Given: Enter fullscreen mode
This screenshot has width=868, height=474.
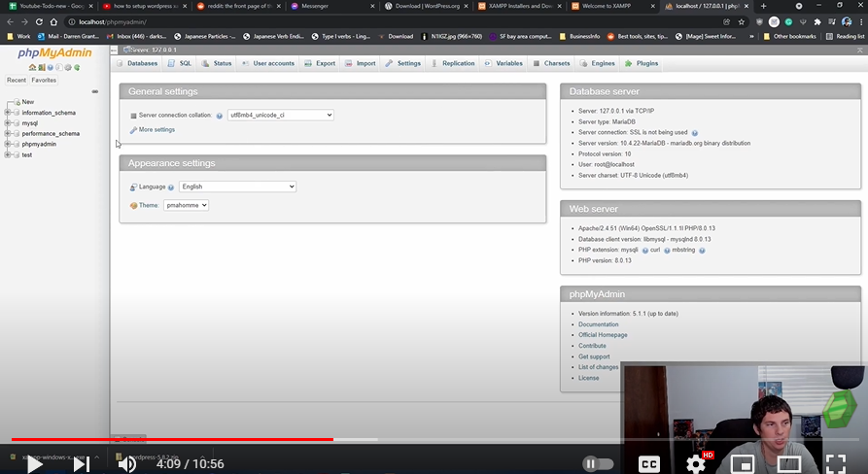Looking at the screenshot, I should pyautogui.click(x=835, y=463).
